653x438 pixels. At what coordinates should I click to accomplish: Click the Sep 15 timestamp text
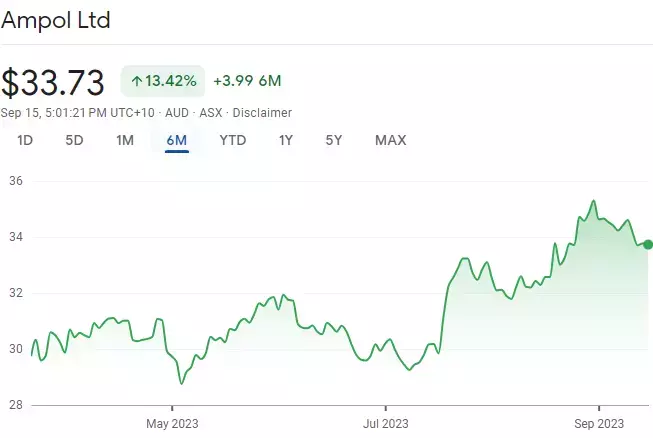[x=77, y=113]
